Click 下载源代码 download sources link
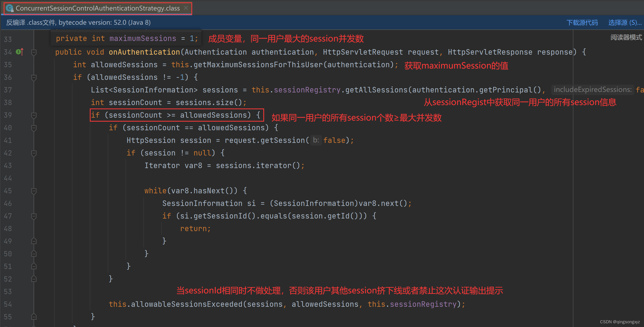The width and height of the screenshot is (644, 327). pos(582,23)
